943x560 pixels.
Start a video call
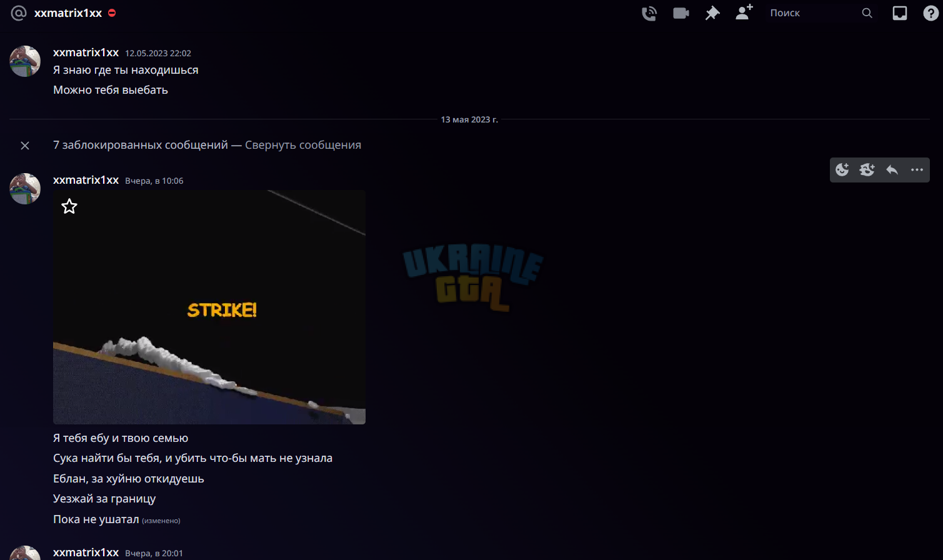tap(681, 13)
